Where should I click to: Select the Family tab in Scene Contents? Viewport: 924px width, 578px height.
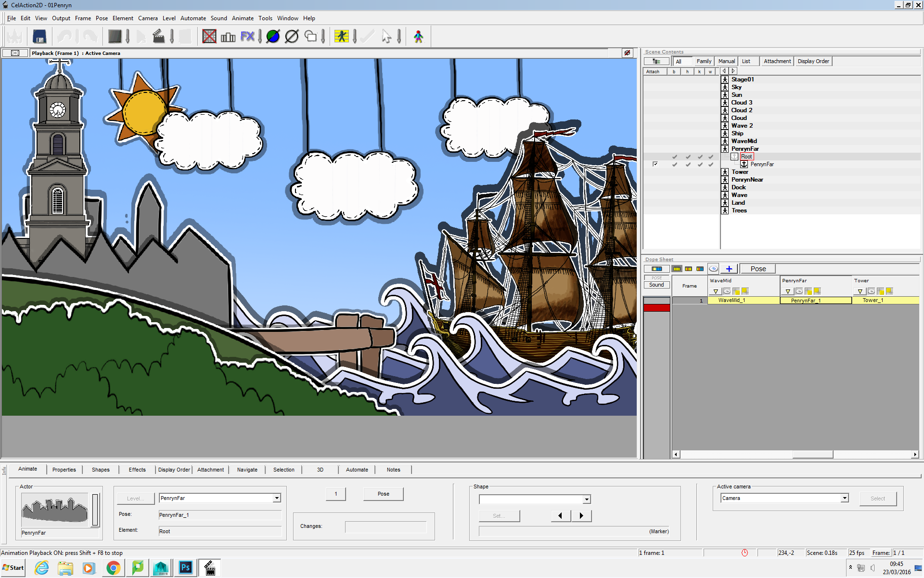(x=704, y=61)
